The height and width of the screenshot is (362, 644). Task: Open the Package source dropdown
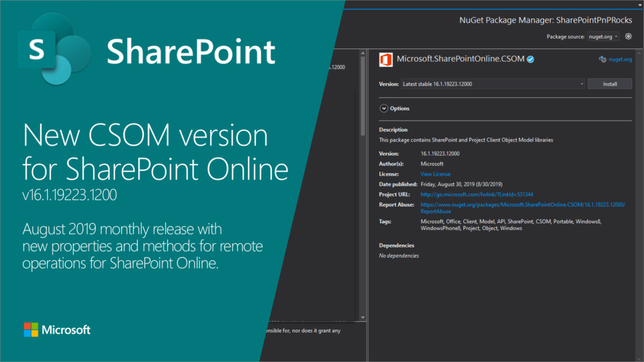603,36
